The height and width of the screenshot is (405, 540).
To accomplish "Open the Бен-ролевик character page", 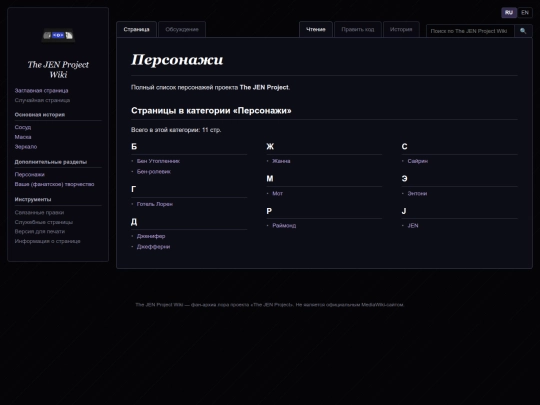I will (154, 171).
